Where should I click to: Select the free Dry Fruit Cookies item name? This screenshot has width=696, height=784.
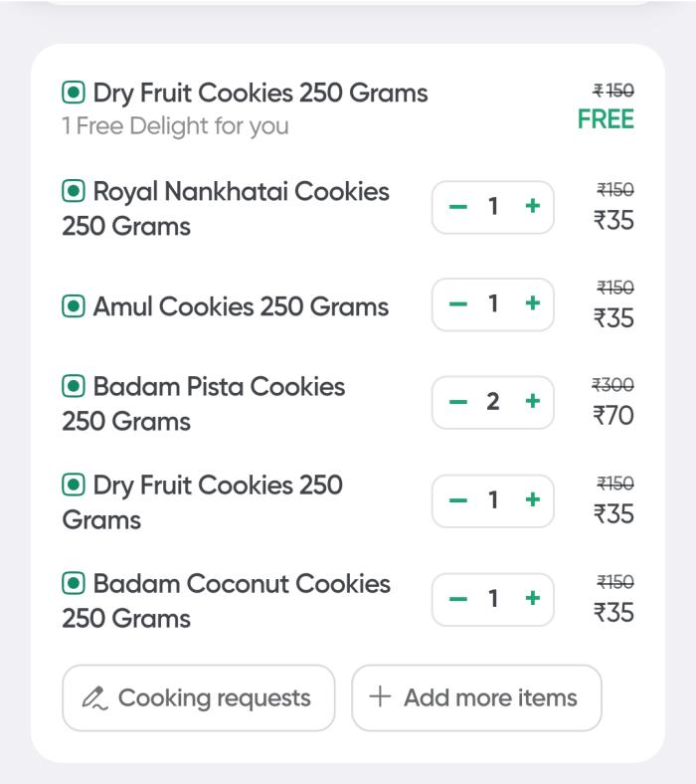pos(261,93)
